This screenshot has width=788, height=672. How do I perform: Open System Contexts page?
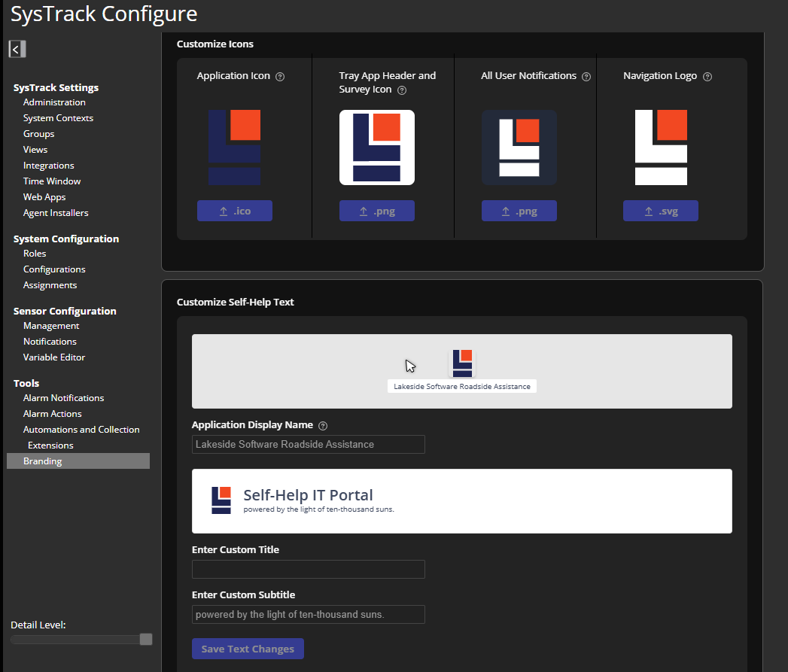pos(58,118)
